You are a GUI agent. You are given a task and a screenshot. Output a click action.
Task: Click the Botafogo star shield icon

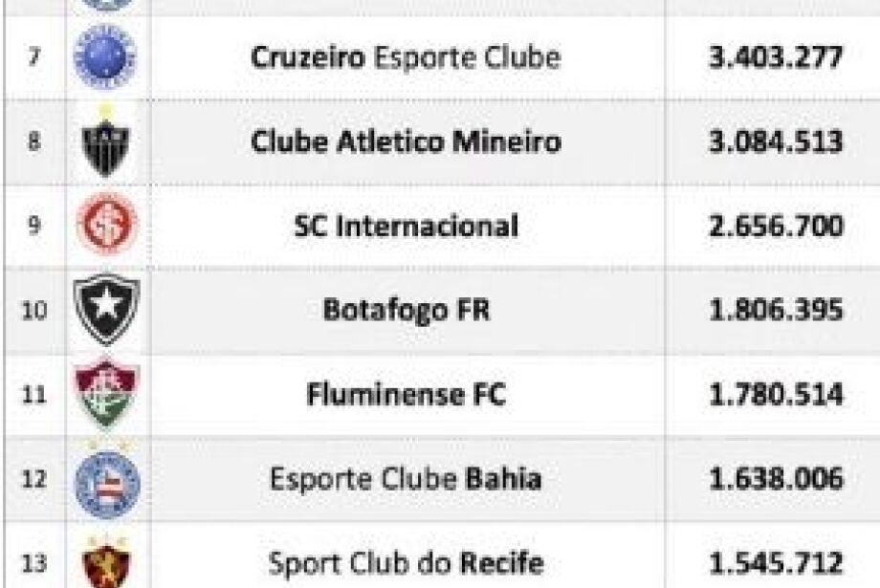[106, 311]
